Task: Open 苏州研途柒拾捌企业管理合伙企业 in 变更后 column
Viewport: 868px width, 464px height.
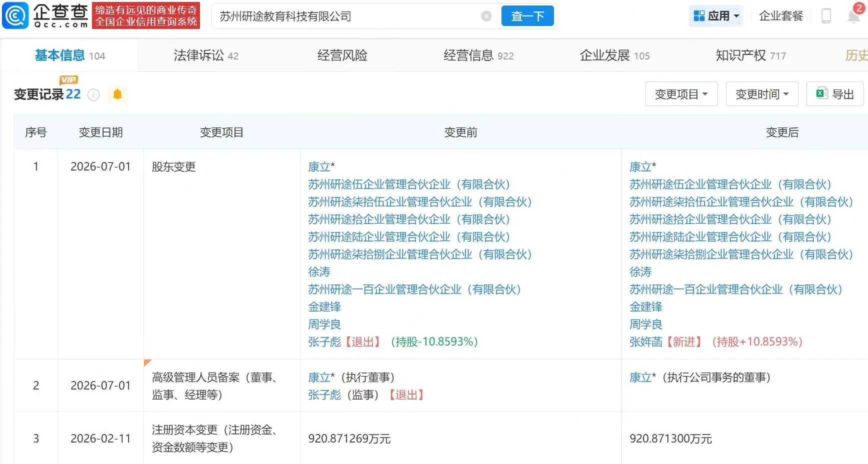Action: [741, 254]
